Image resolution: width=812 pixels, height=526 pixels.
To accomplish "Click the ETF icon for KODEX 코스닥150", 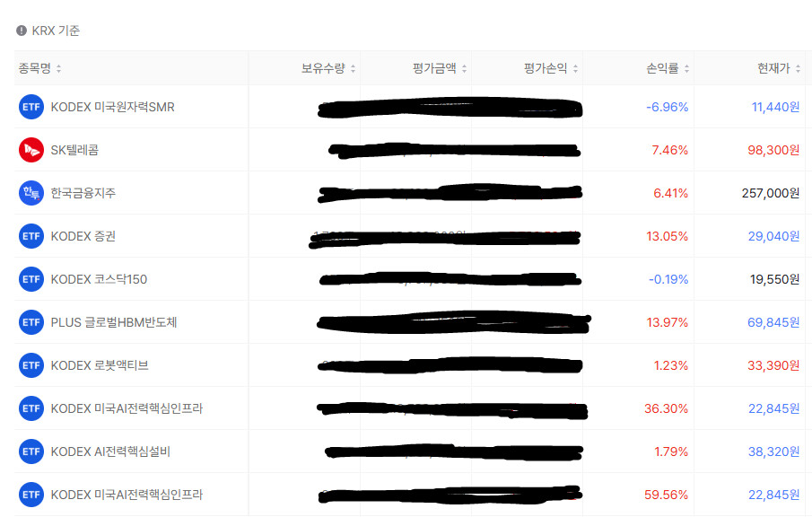I will pos(31,279).
